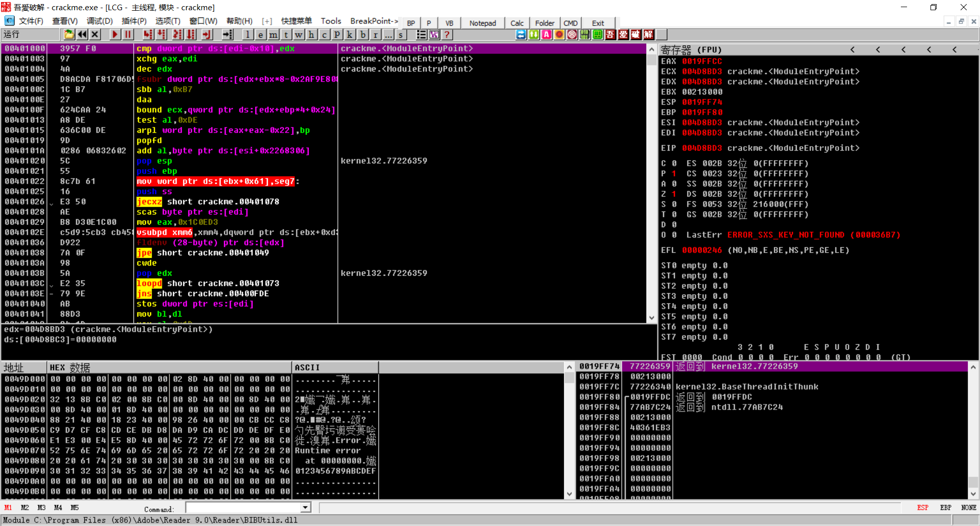This screenshot has width=980, height=526.
Task: Launch Notepad from the toolbar button
Action: click(x=482, y=23)
